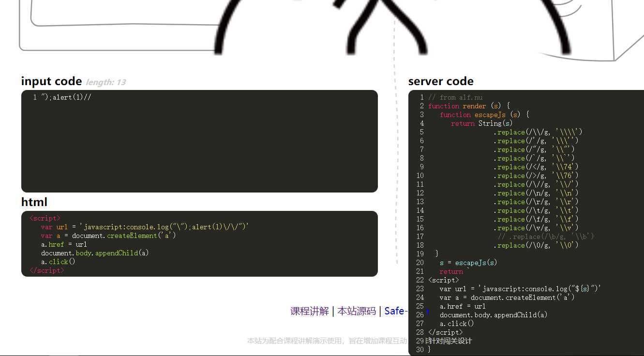Viewport: 644px width, 356px height.
Task: Click the "function escapeJs (s) {" line
Action: click(484, 115)
